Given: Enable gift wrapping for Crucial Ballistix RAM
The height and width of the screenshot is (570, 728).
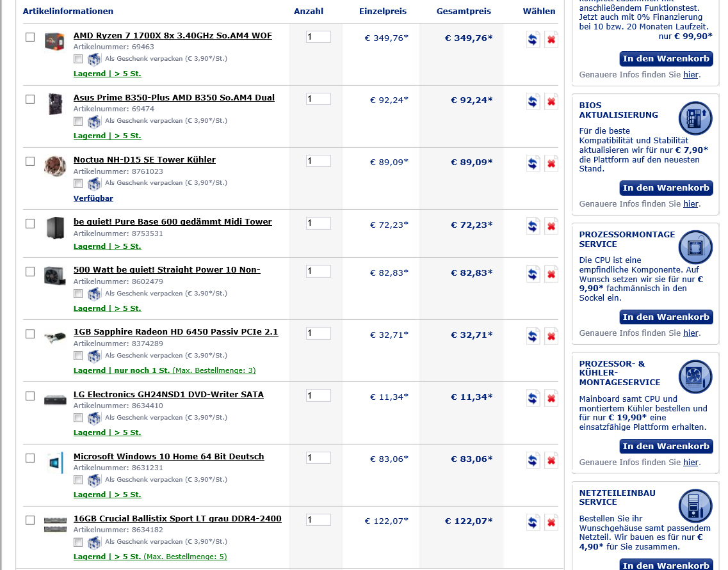Looking at the screenshot, I should click(78, 542).
